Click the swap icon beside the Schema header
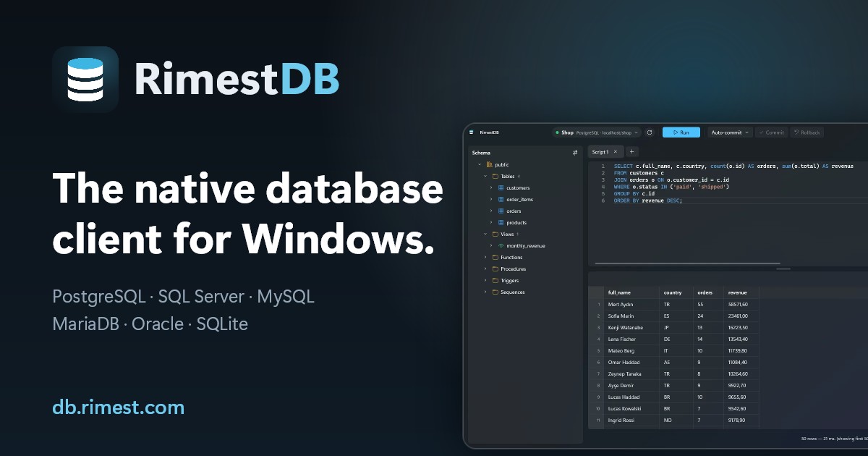This screenshot has height=456, width=868. click(575, 153)
